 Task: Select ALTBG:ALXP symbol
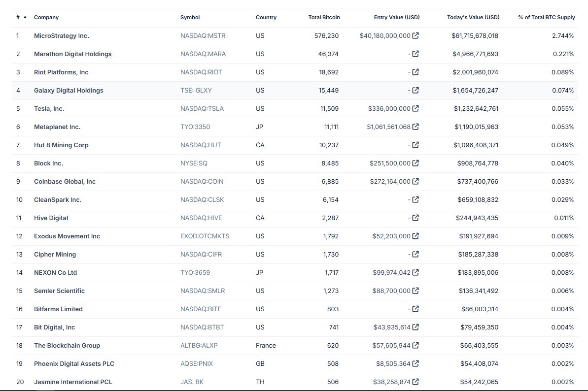[x=199, y=346]
